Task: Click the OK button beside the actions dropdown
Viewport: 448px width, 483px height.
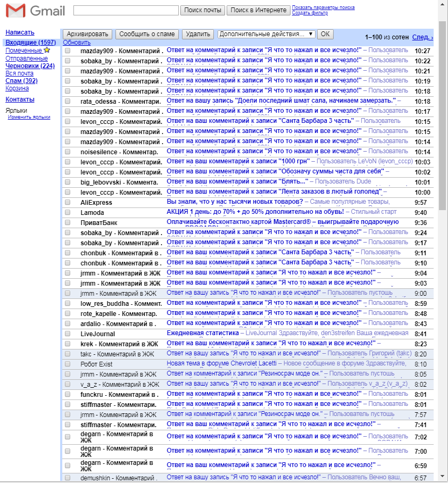Action: pyautogui.click(x=325, y=34)
